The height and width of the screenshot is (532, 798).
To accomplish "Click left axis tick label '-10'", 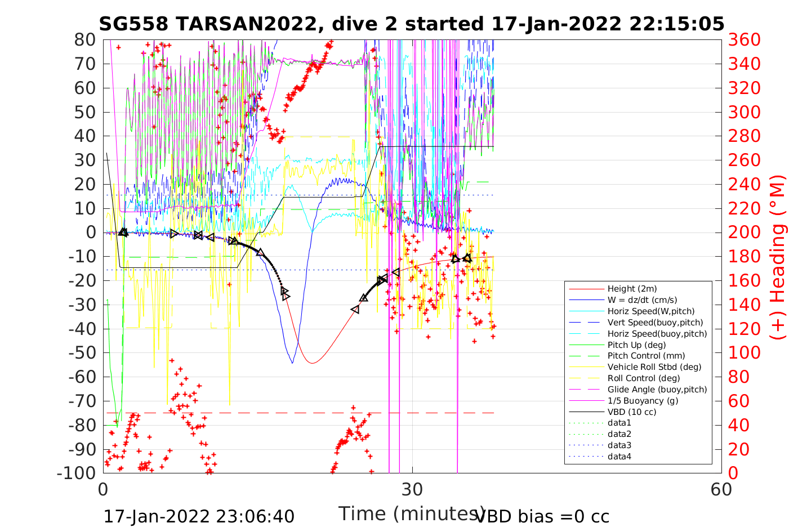I will tap(83, 256).
